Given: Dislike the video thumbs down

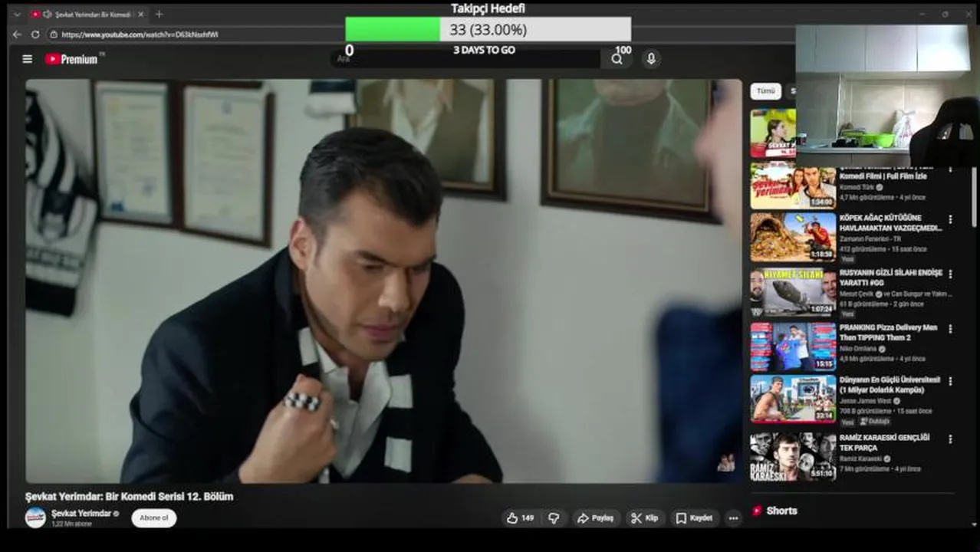Looking at the screenshot, I should (554, 518).
